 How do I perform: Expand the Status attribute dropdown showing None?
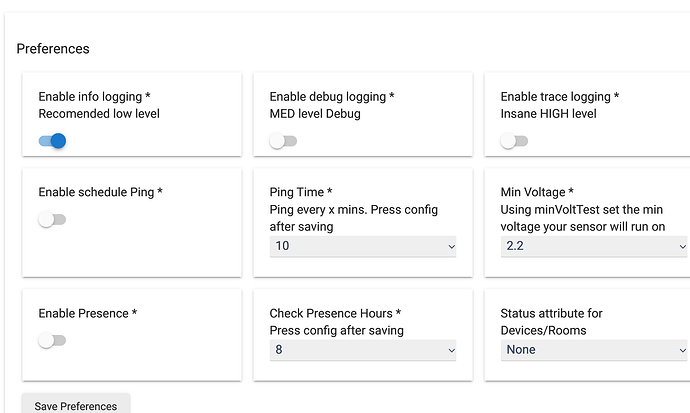[x=594, y=350]
